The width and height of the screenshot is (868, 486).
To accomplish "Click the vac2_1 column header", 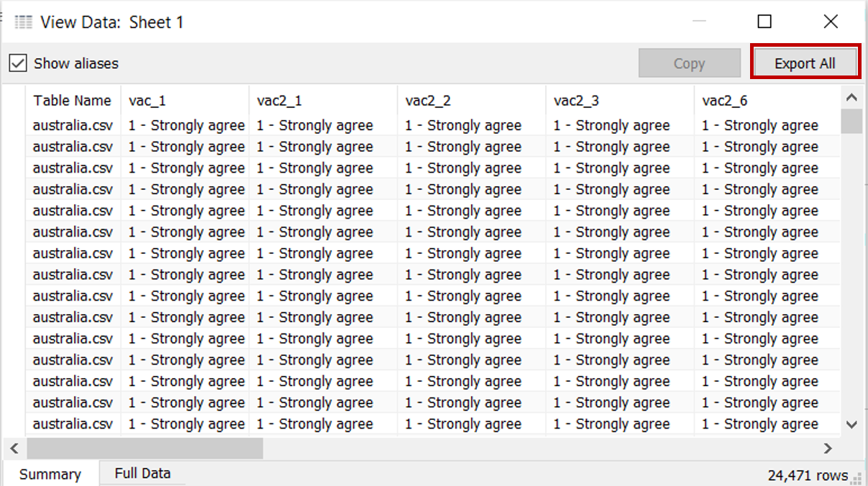I will click(279, 101).
